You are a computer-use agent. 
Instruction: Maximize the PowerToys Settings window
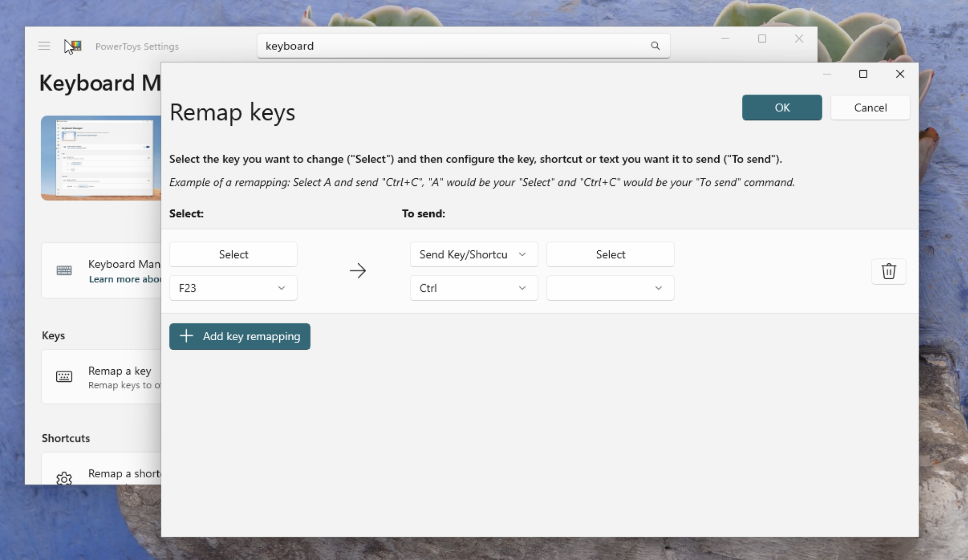tap(762, 38)
